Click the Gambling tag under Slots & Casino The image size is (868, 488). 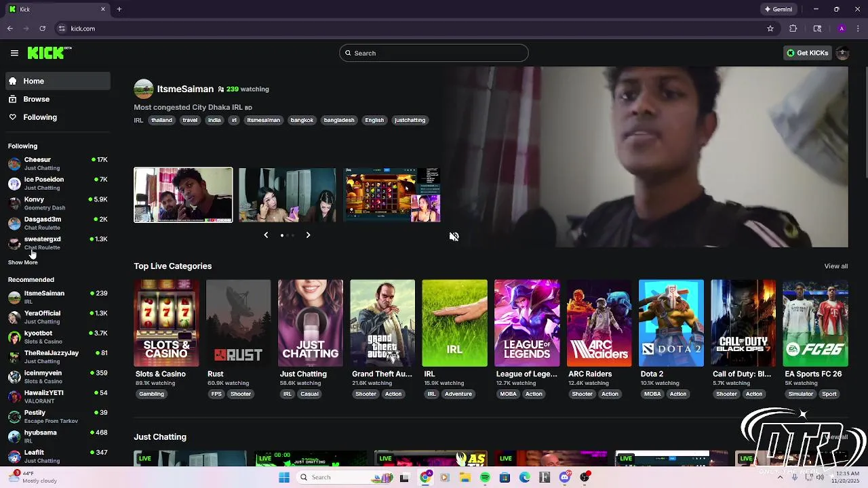(x=152, y=394)
